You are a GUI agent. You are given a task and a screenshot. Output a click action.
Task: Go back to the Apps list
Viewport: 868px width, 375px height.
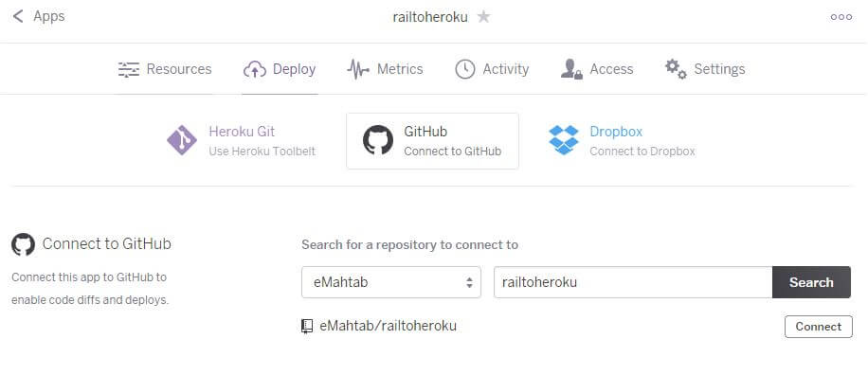(48, 17)
